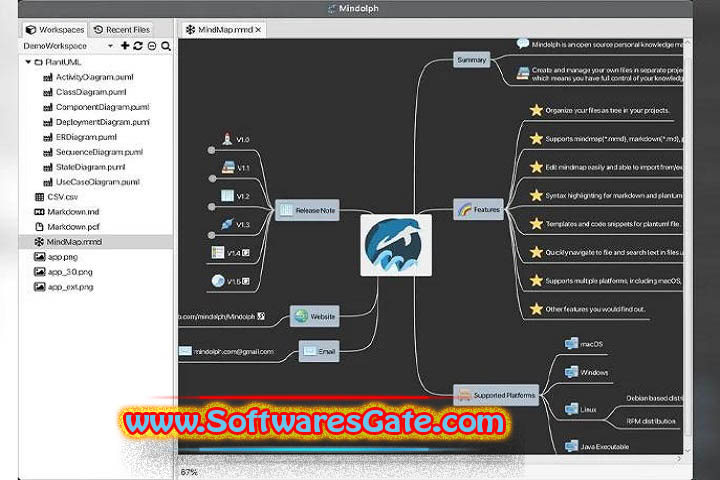The width and height of the screenshot is (720, 480).
Task: Collapse the PlantUML folder
Action: (28, 62)
